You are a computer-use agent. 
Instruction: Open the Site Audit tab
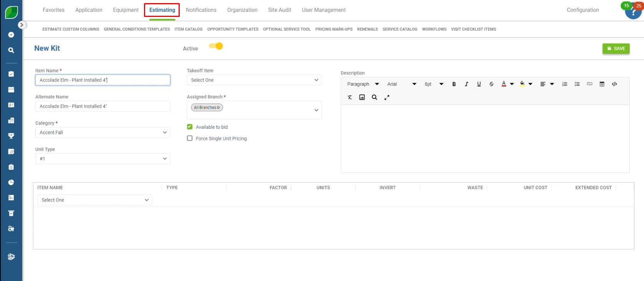tap(280, 10)
